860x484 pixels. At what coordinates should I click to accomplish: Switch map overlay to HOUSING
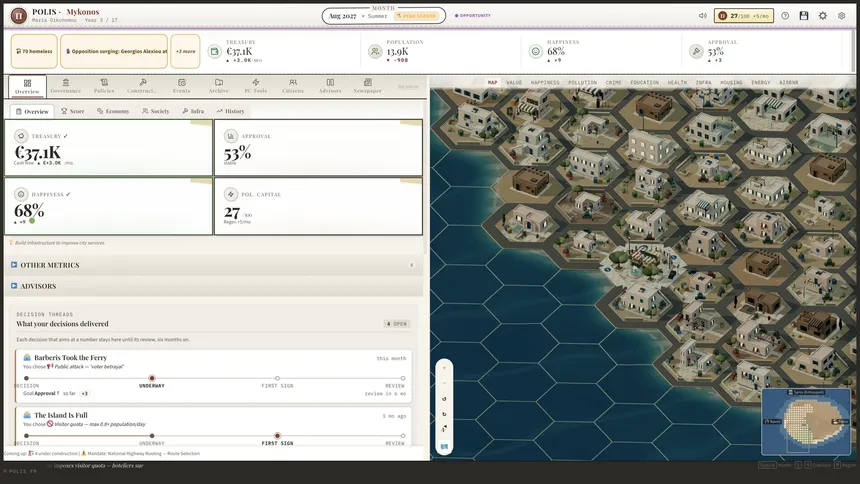coord(731,82)
